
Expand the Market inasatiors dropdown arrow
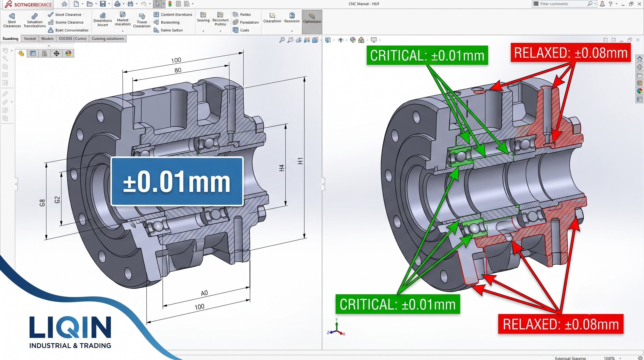pos(123,31)
